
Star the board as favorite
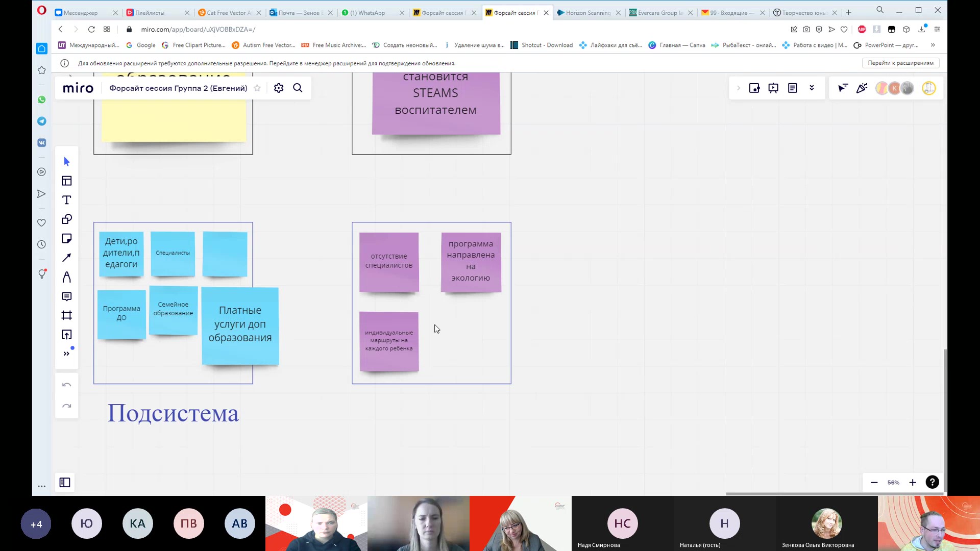click(x=257, y=88)
